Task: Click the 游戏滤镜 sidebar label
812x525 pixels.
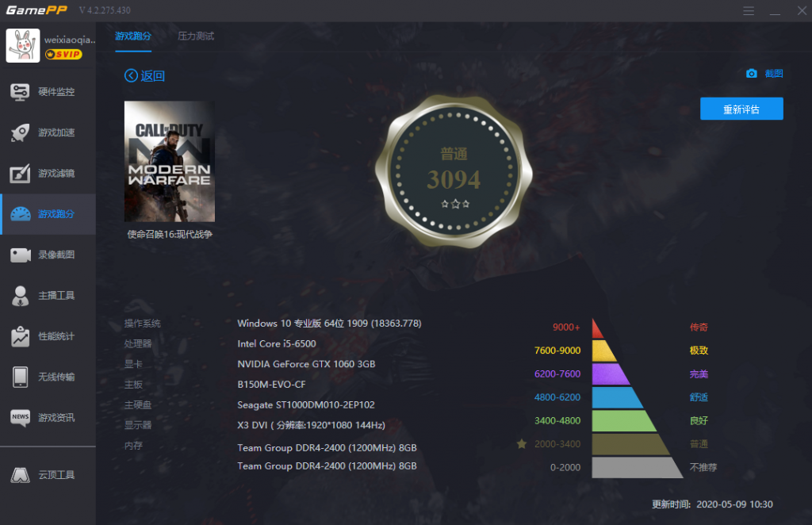Action: [x=56, y=174]
